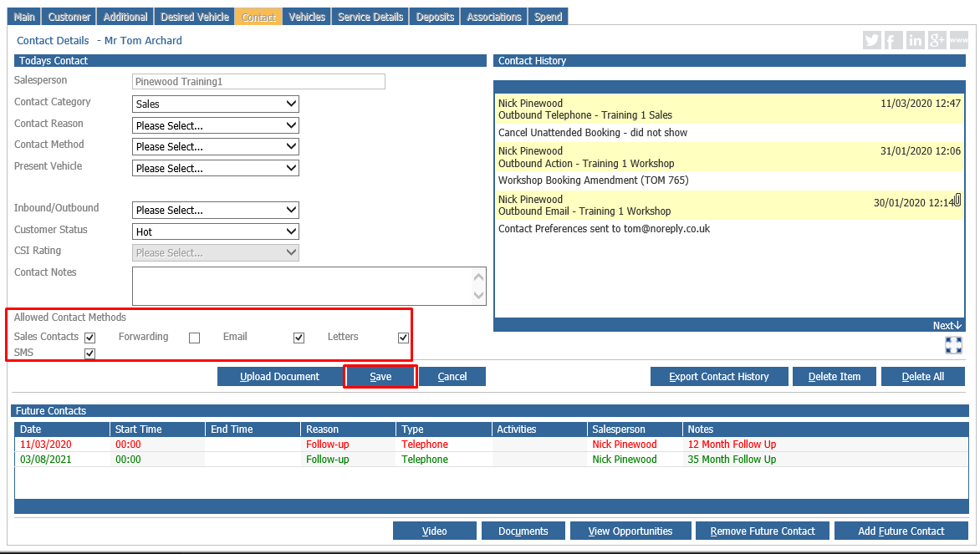980x554 pixels.
Task: Click the Cancel button
Action: pos(452,377)
